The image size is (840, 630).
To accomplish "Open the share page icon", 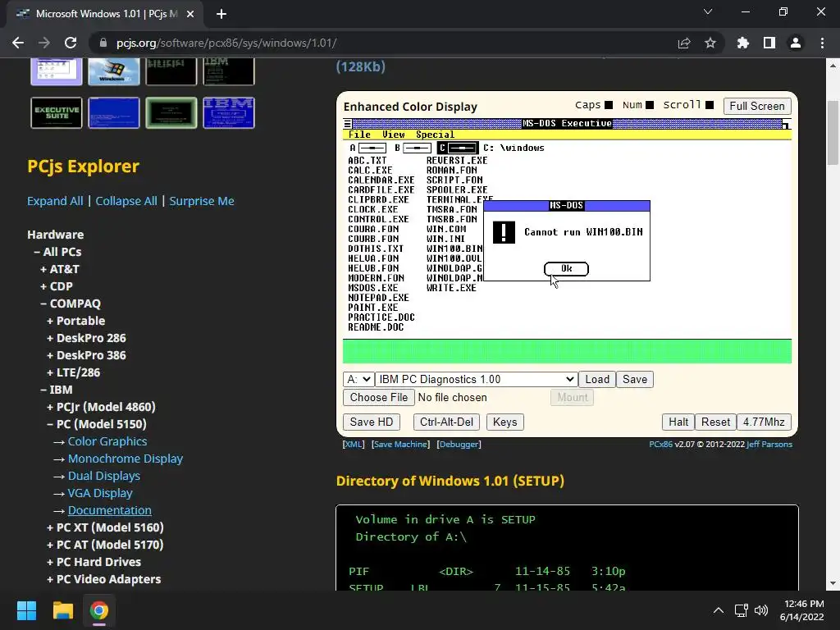I will pyautogui.click(x=683, y=43).
